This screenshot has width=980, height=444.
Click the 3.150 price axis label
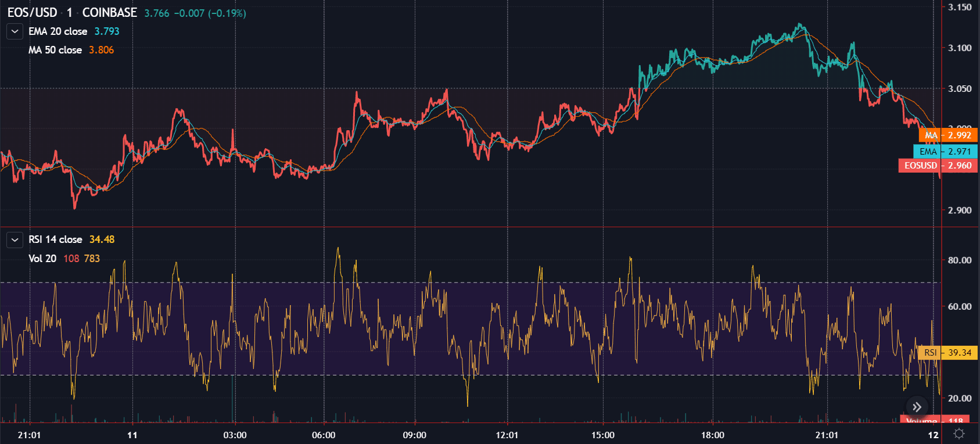960,7
